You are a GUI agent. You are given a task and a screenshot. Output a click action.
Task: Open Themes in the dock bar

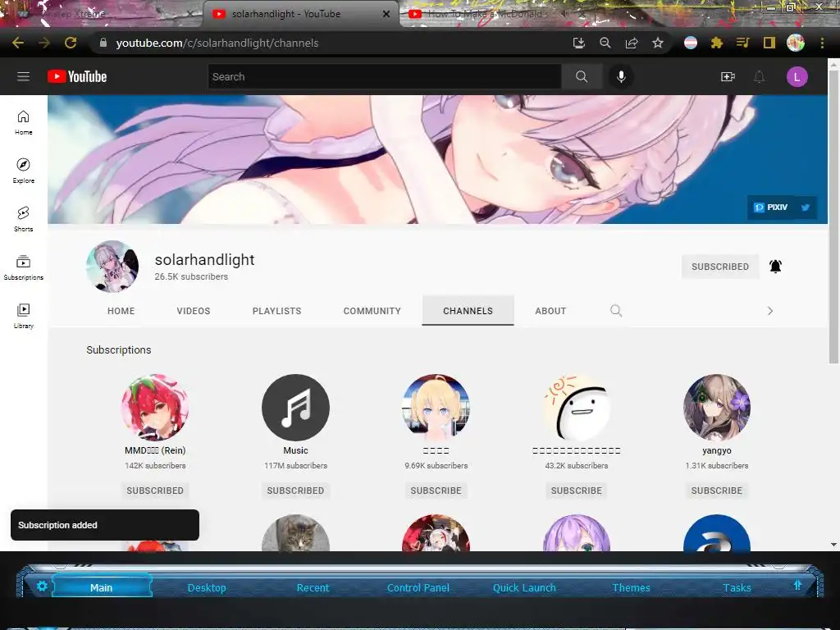(631, 587)
